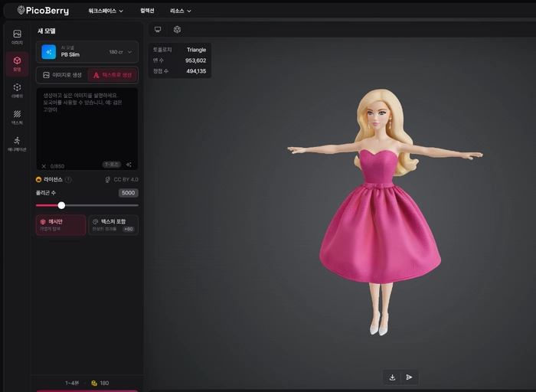
Task: Click the sparkle enhance icon in the prompt box
Action: (129, 165)
